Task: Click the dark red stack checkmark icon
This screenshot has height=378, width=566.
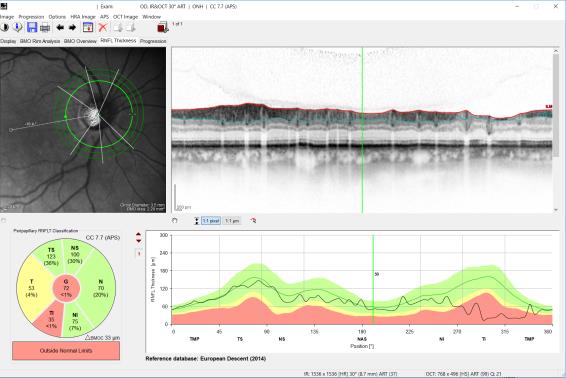Action: (162, 27)
